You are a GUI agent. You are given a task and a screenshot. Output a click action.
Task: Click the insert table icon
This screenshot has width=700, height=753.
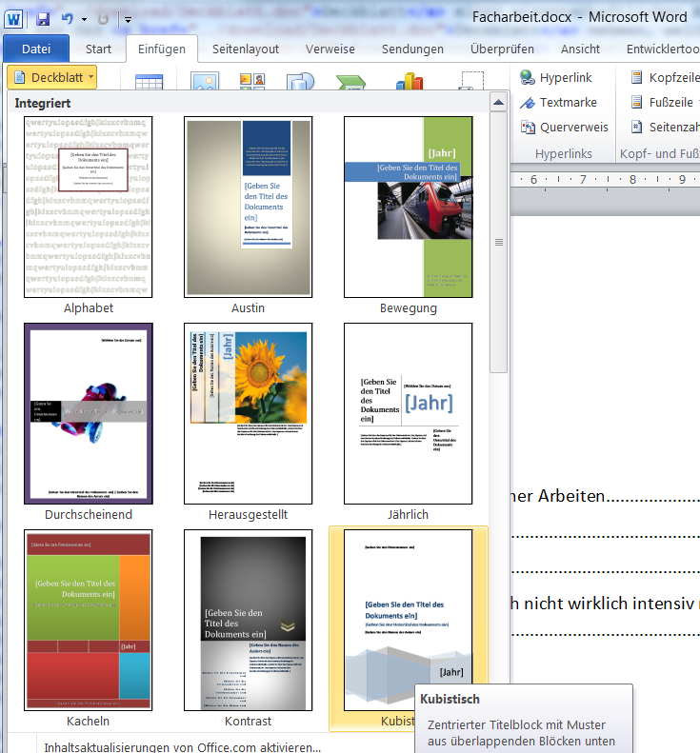click(149, 81)
